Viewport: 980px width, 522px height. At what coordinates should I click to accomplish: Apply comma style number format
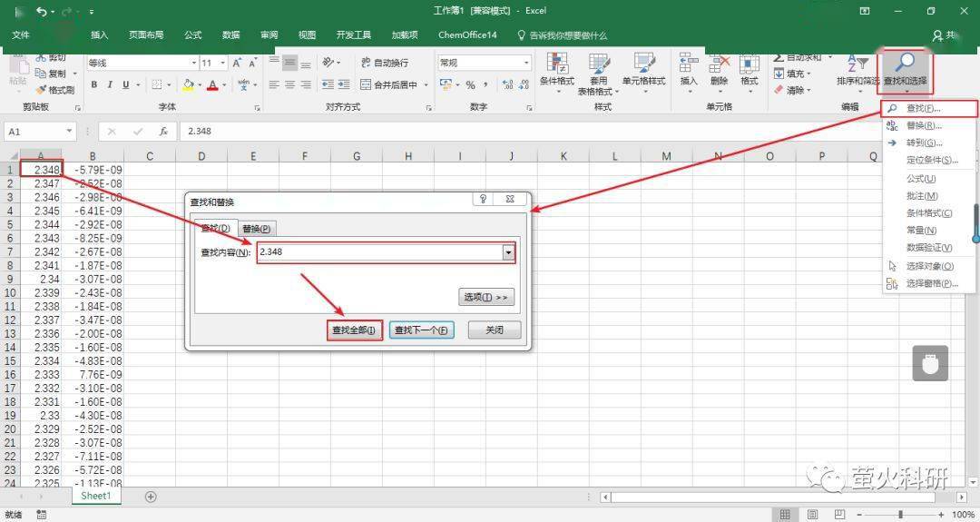(x=485, y=84)
